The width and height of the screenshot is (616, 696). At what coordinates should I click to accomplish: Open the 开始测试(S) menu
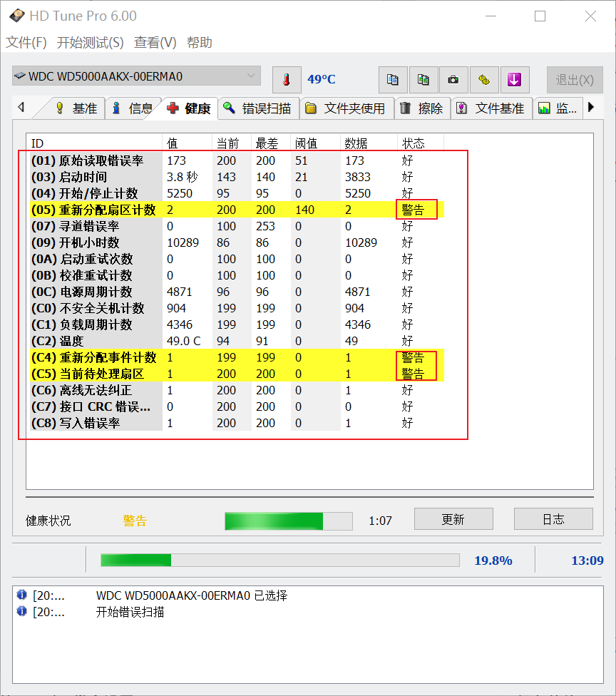click(90, 43)
